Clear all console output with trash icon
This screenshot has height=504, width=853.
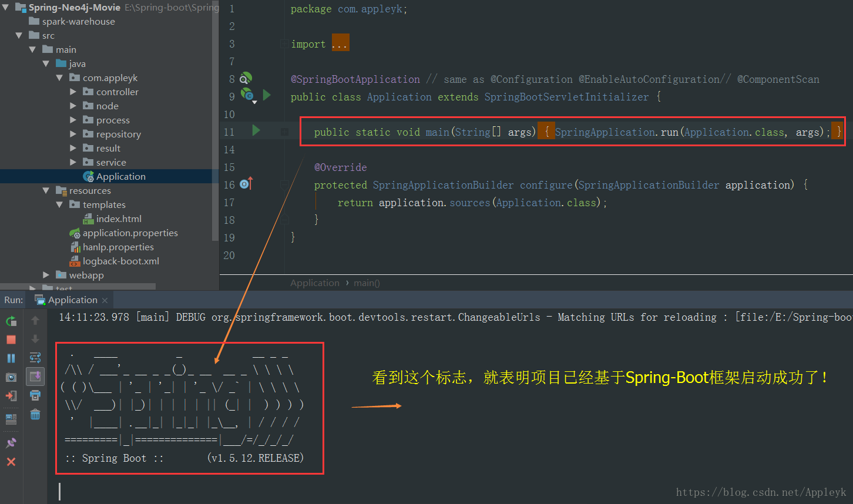point(35,414)
